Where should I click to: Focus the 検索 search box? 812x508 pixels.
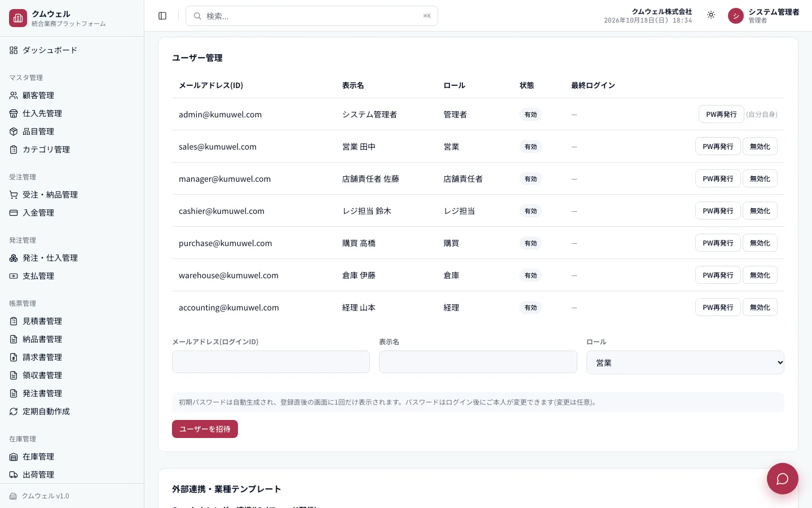coord(312,16)
